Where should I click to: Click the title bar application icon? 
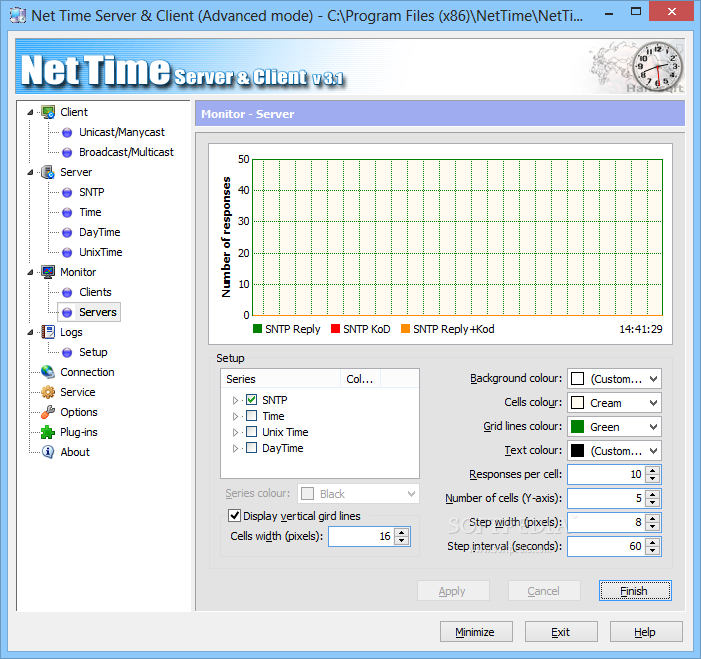click(17, 15)
